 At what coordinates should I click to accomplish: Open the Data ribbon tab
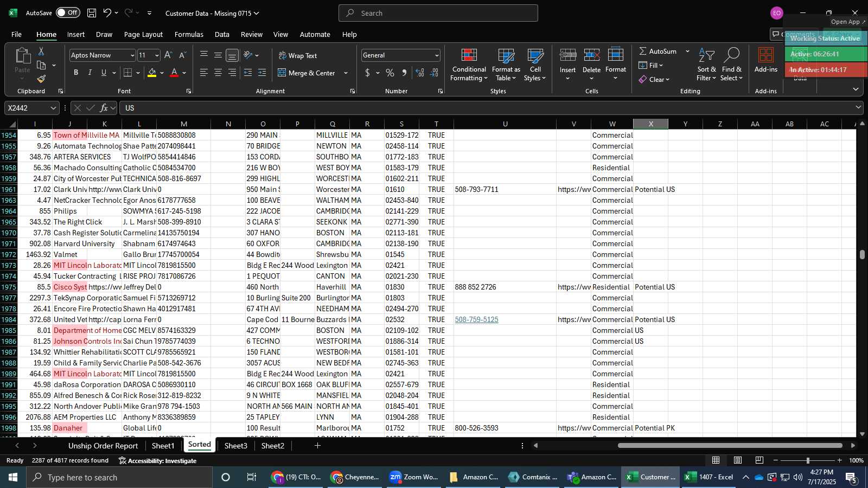click(x=222, y=34)
